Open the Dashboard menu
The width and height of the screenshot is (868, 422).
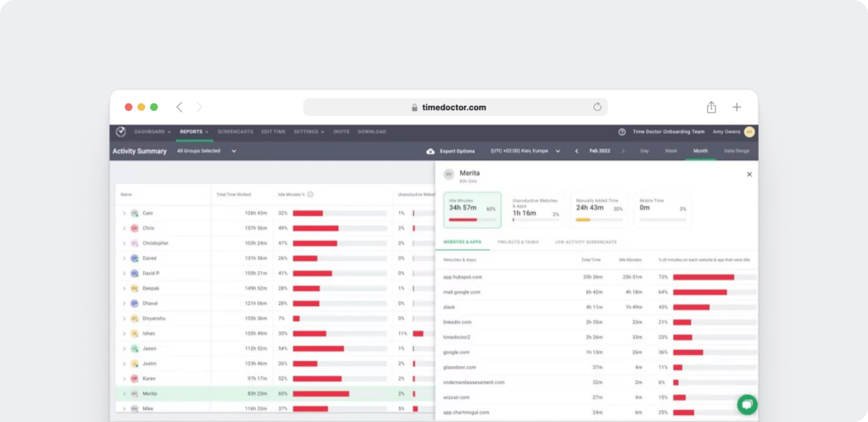tap(153, 131)
